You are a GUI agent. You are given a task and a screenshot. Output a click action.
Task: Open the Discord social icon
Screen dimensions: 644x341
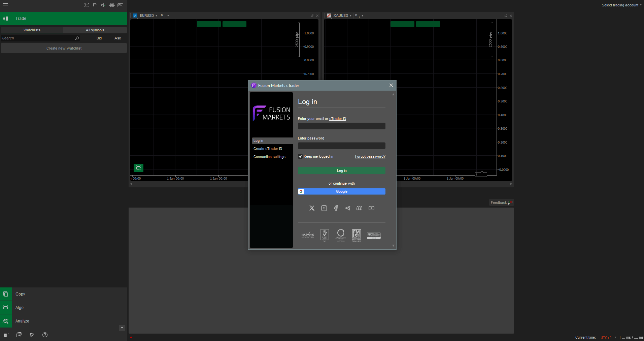360,208
